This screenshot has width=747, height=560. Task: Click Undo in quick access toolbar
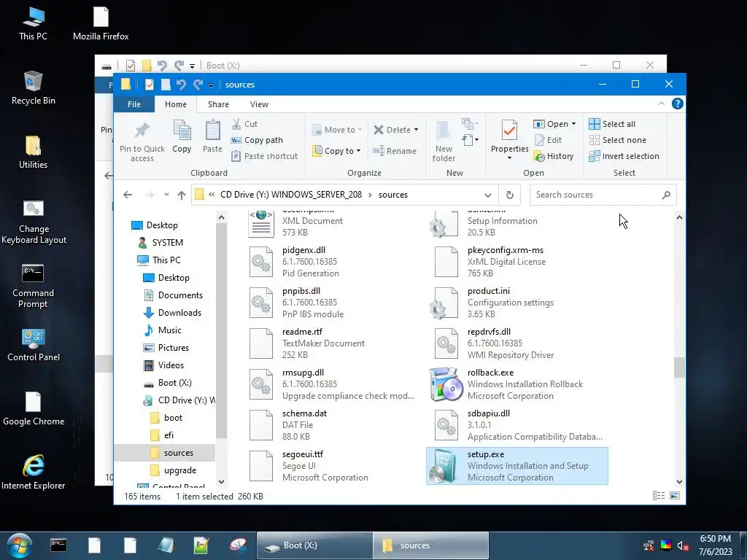point(181,85)
